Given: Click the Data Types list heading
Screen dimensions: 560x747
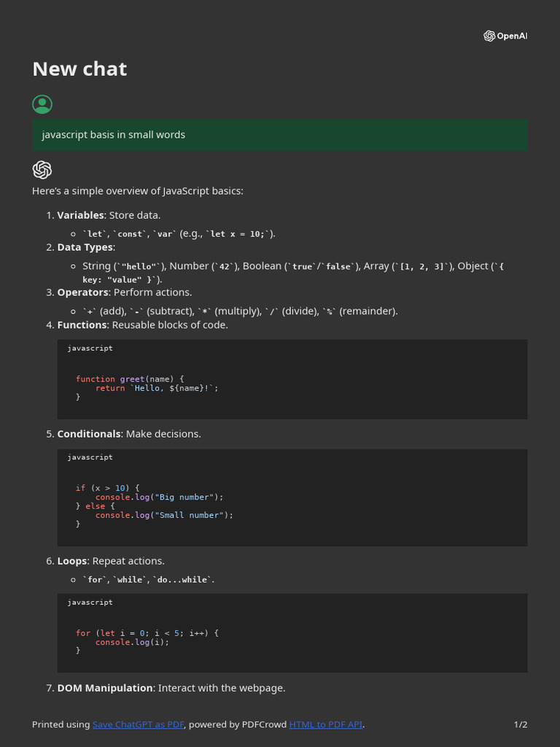Looking at the screenshot, I should (86, 247).
